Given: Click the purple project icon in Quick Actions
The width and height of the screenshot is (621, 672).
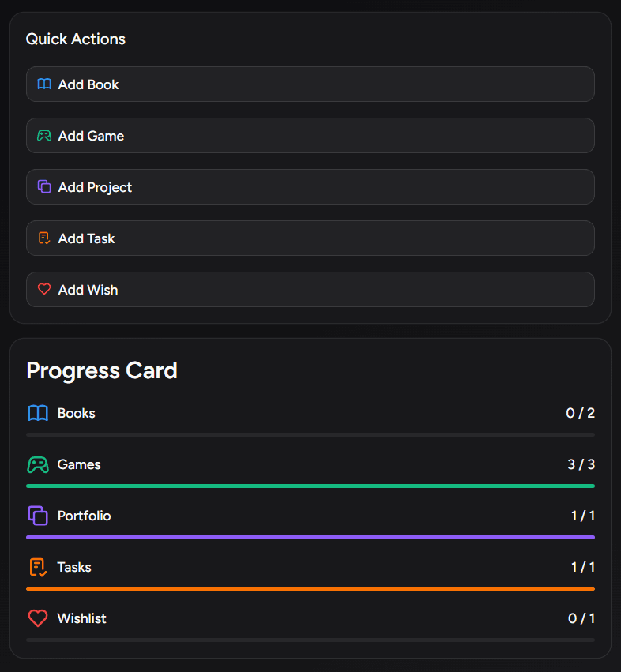Looking at the screenshot, I should (44, 187).
